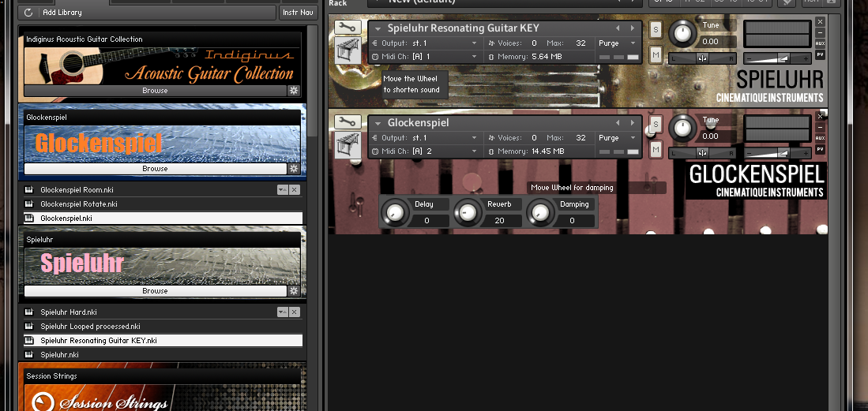Toggle the Glockenspiel PV performance view

tap(820, 149)
